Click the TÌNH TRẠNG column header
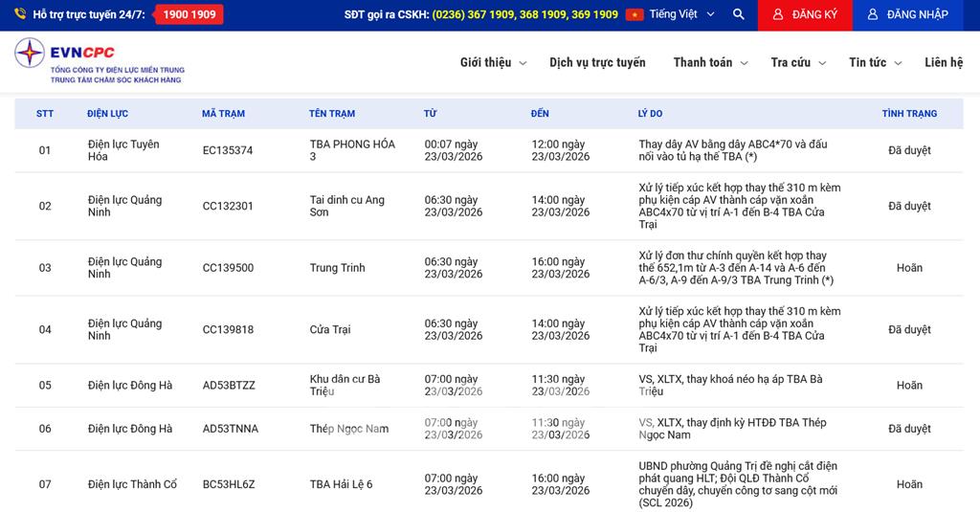The image size is (980, 512). [x=908, y=114]
